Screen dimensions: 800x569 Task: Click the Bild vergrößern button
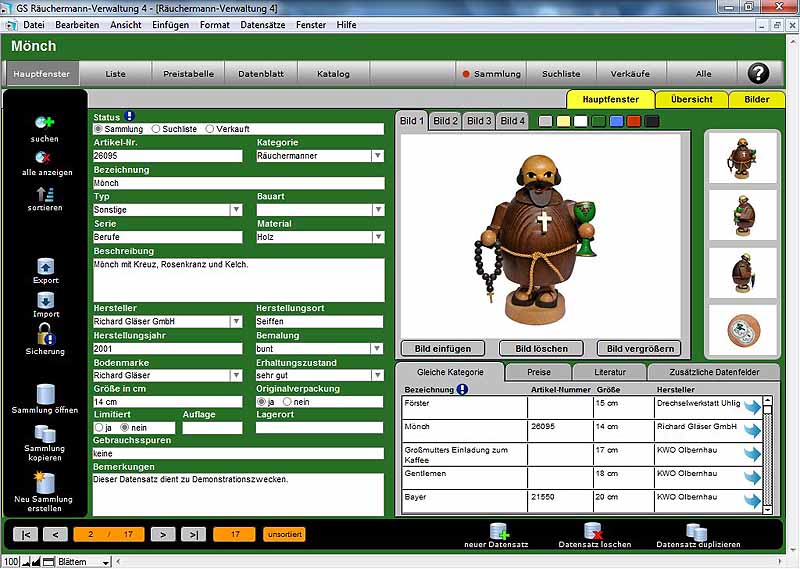click(x=638, y=349)
